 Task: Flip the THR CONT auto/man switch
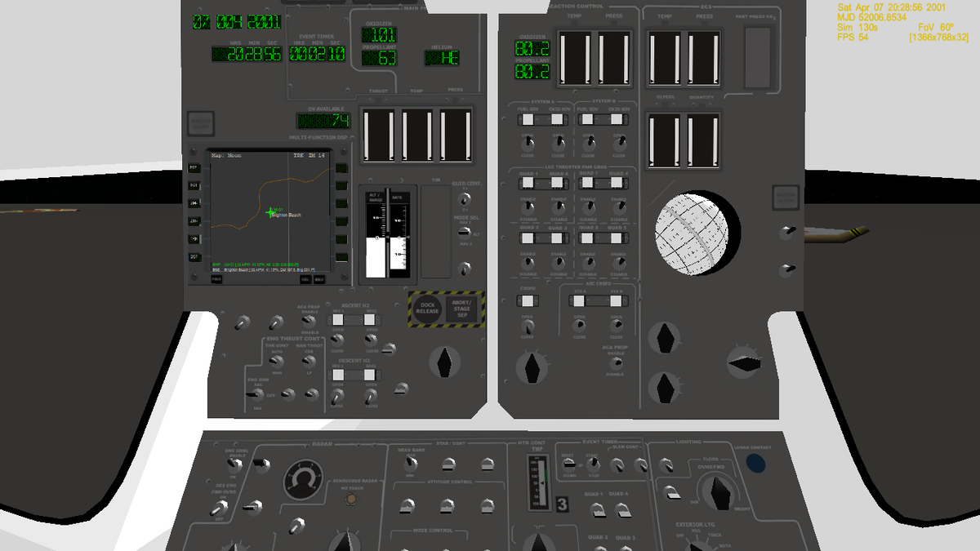click(x=276, y=361)
